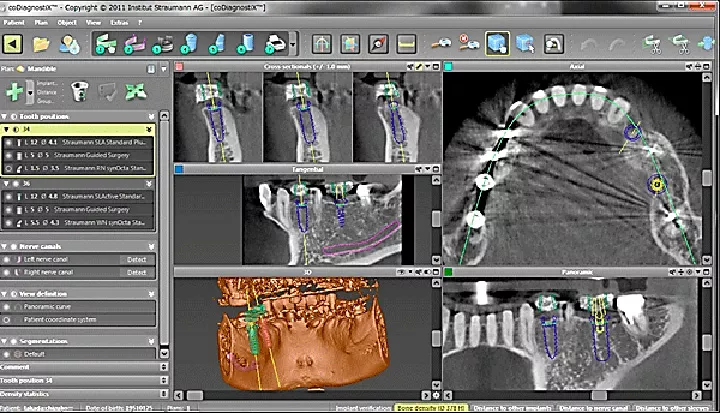Select workflow step 5 abutment icon
720x413 pixels.
(x=218, y=44)
